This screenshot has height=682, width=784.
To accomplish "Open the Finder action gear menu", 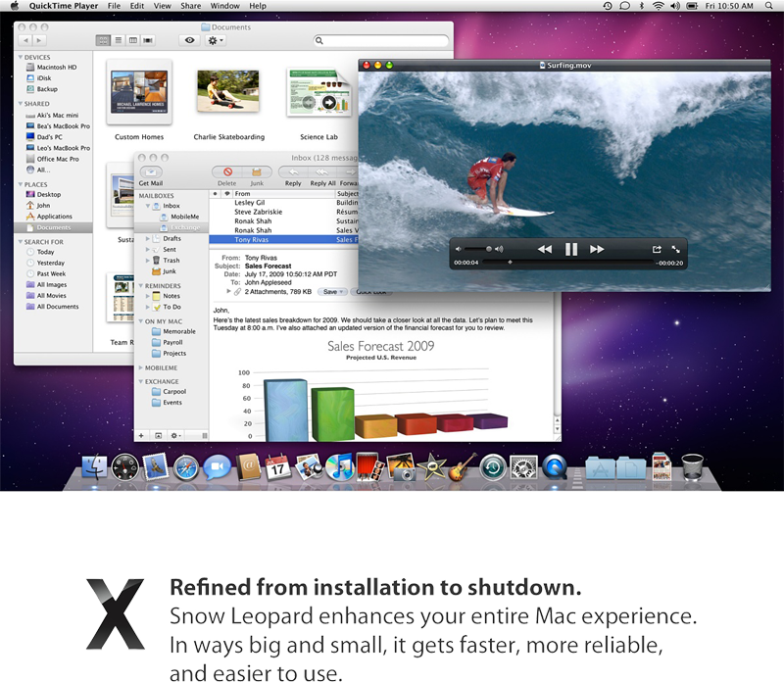I will (216, 40).
